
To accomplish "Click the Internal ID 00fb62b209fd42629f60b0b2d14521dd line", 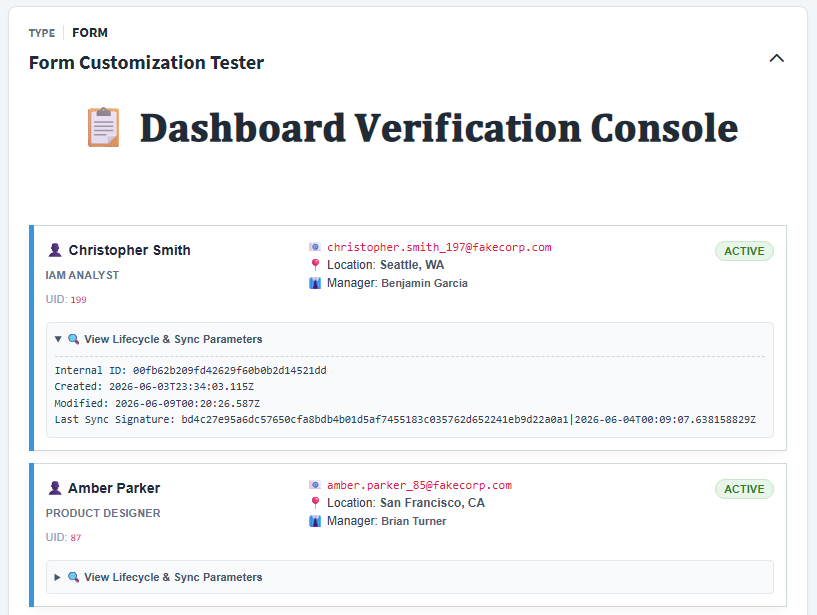I will tap(191, 371).
